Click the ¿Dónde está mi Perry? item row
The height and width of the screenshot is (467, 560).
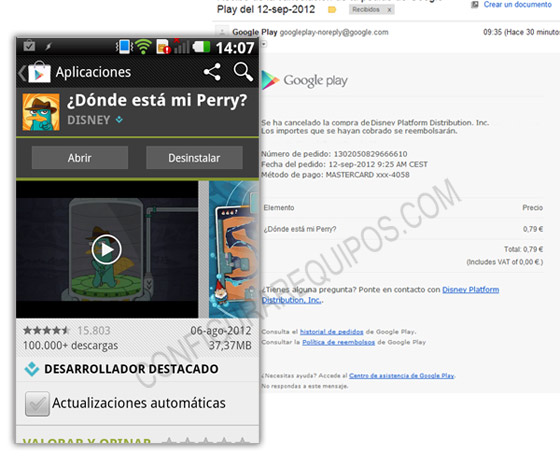tap(403, 229)
